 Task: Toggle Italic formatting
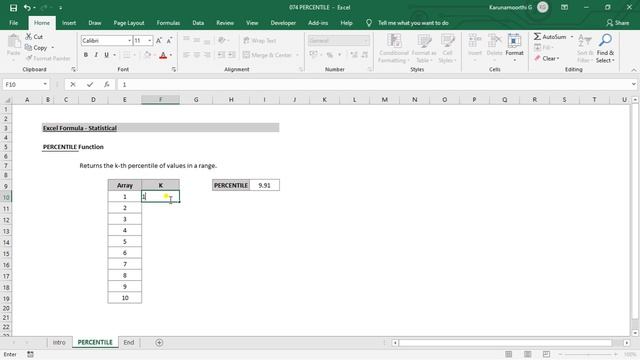[96, 55]
